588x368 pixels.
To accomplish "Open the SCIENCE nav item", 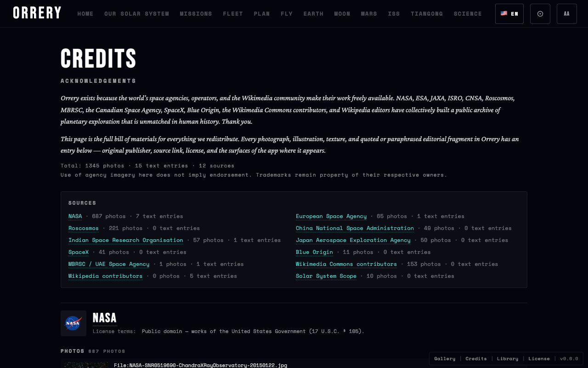I will [x=468, y=14].
